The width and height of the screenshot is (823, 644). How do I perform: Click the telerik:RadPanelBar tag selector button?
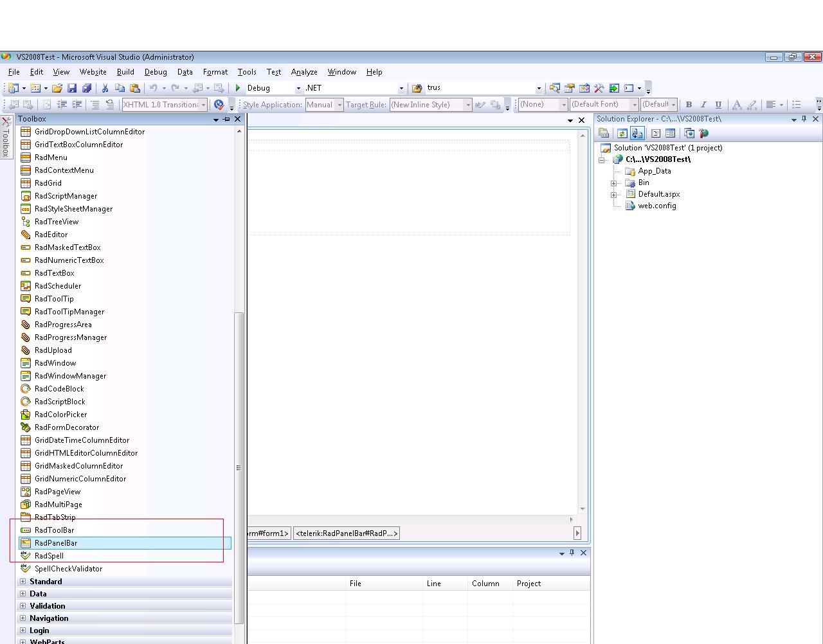pos(347,533)
